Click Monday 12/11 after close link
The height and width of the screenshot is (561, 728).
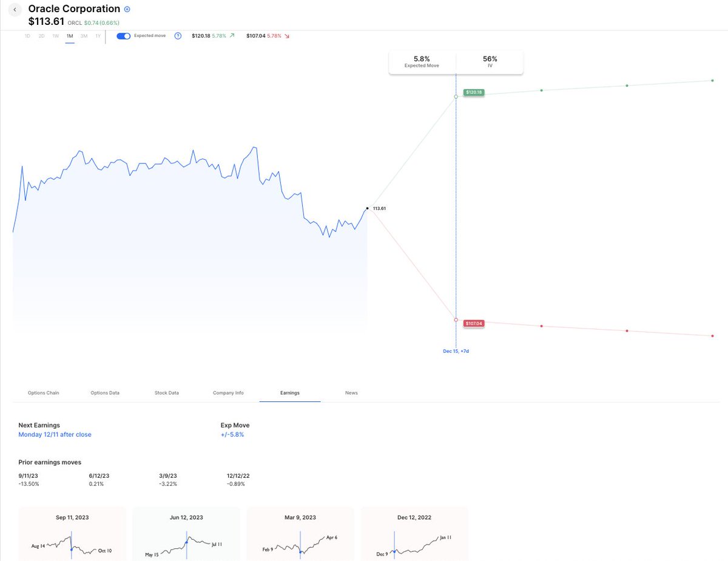(55, 435)
